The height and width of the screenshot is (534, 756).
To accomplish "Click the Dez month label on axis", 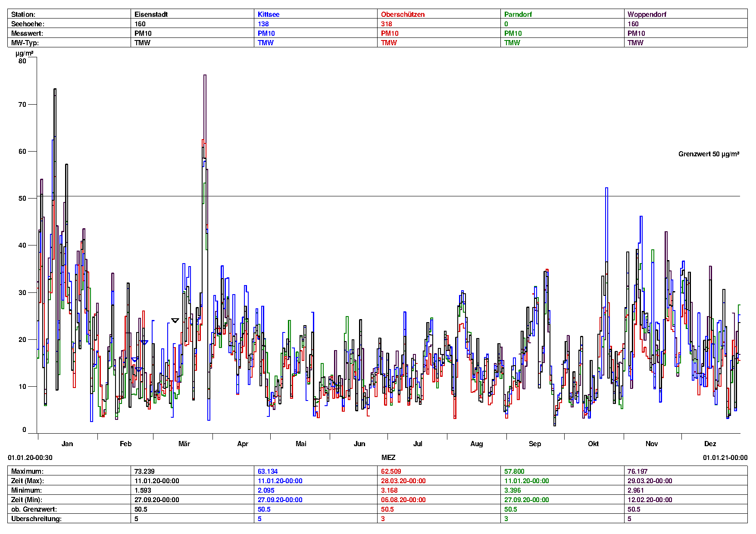I will 710,444.
